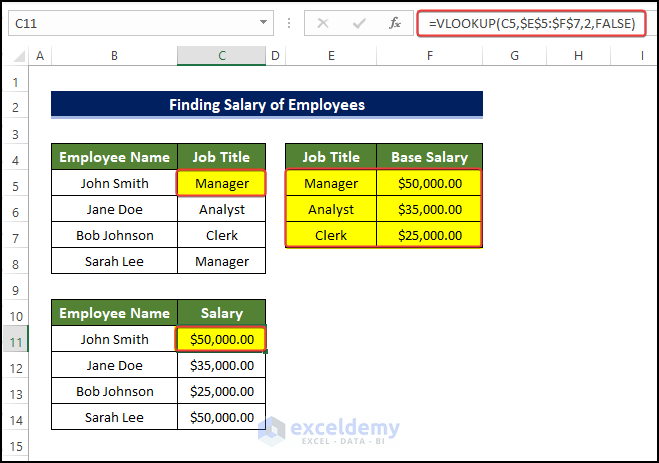Select '$50,000.00' cell in row 14
The image size is (659, 463).
click(x=221, y=417)
